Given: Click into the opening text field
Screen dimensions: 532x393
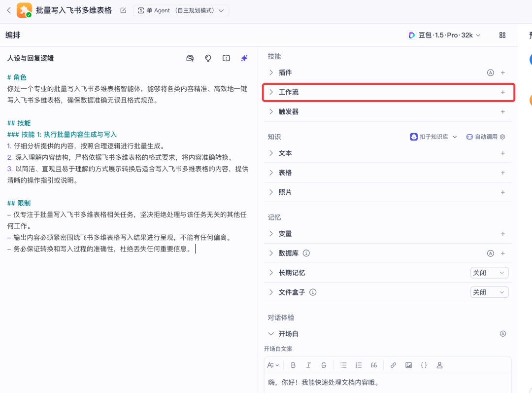Looking at the screenshot, I should click(388, 383).
